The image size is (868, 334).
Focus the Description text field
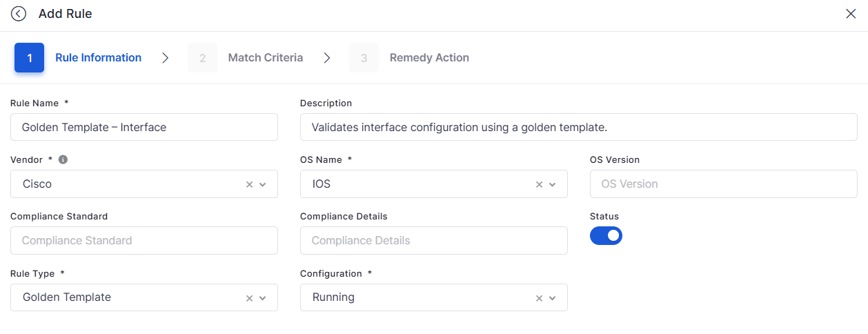point(578,127)
